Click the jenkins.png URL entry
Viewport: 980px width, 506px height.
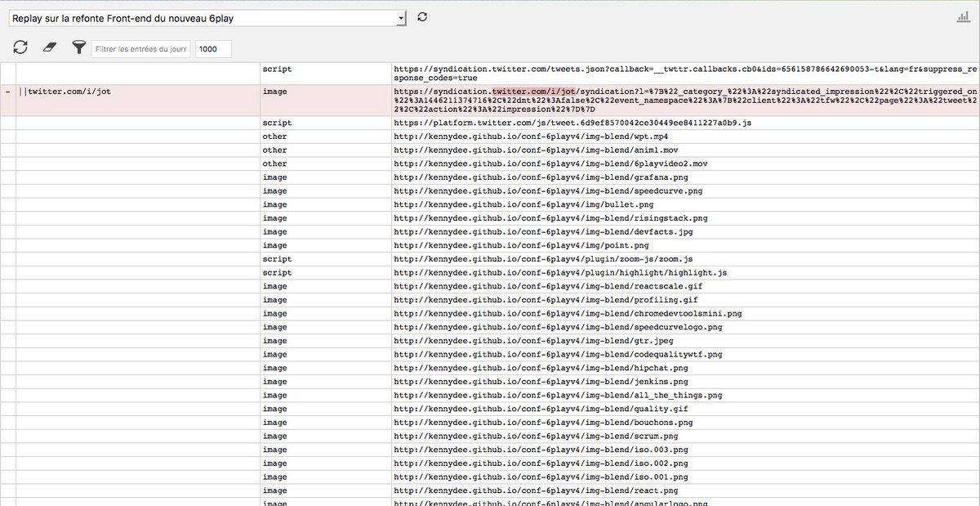coord(685,382)
